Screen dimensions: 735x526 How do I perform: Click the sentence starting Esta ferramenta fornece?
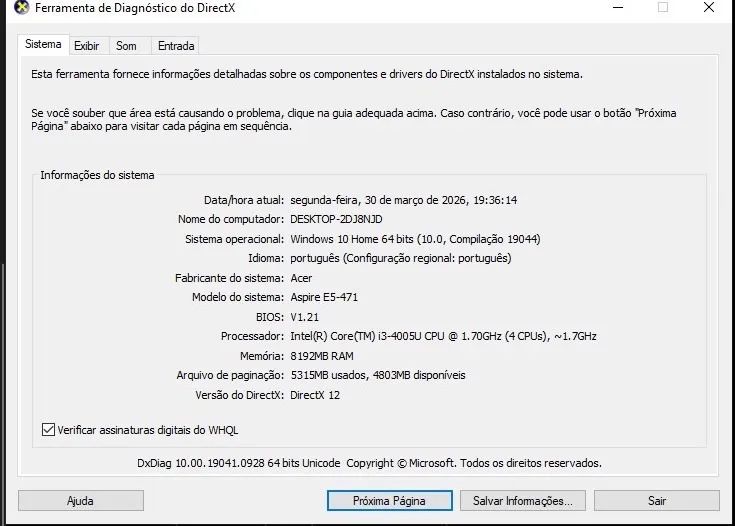click(307, 74)
